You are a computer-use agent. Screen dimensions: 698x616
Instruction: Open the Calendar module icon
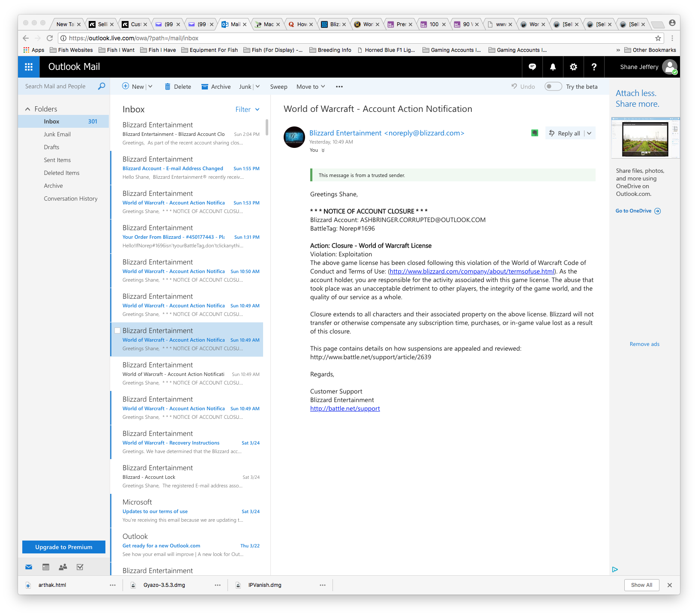tap(46, 567)
